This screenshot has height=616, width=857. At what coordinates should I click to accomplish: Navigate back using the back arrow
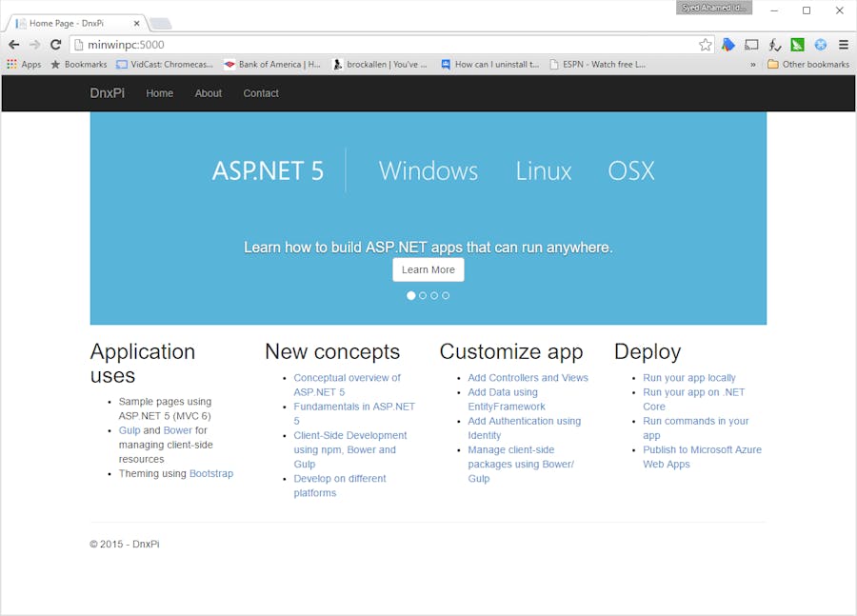(x=13, y=44)
